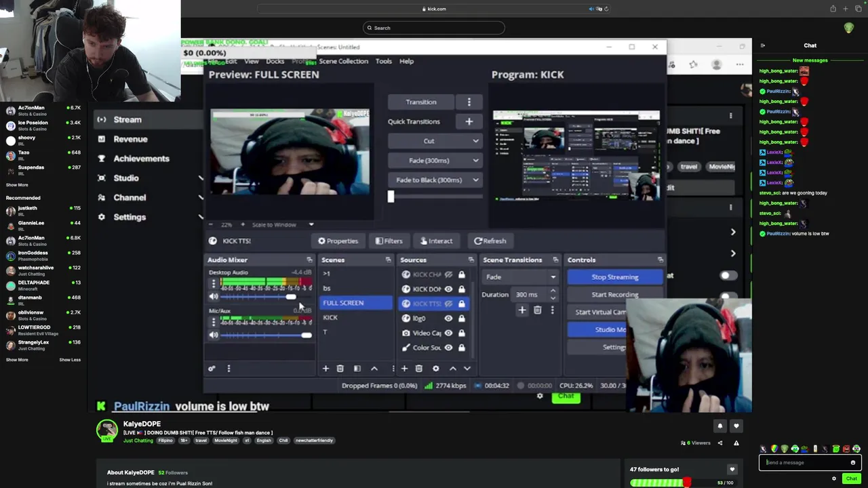Open scene filters icon in Scenes toolbar
868x488 pixels.
357,368
